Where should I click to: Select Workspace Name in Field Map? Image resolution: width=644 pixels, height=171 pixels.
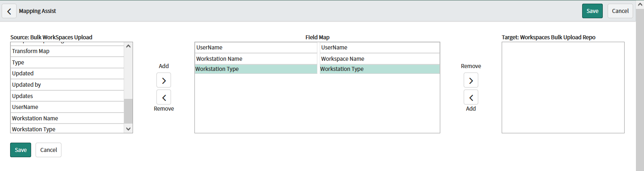pos(380,59)
